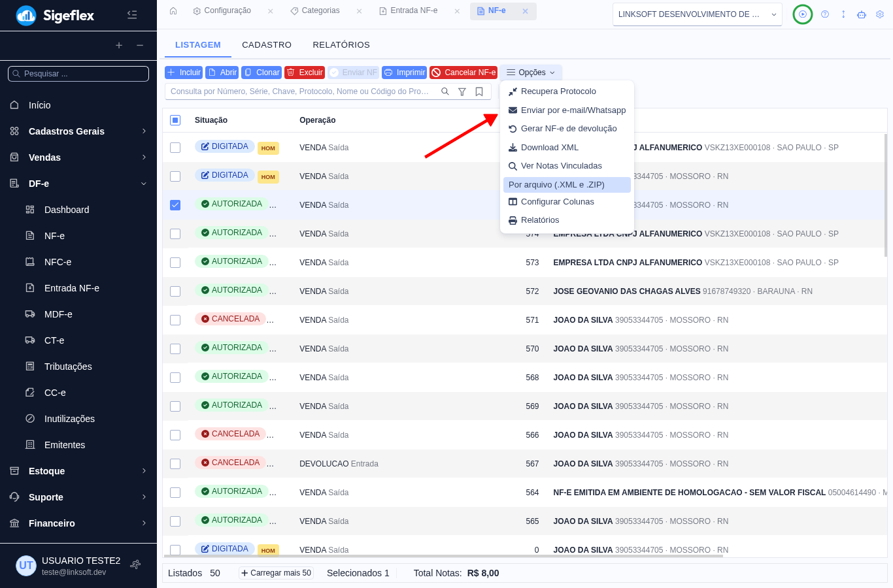Click the vertical arrows icon in header
The image size is (893, 588).
click(x=843, y=14)
